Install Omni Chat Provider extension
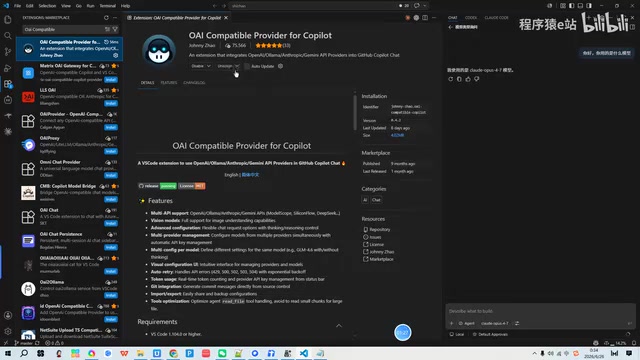Screen dimensions: 640x360 coord(111,176)
